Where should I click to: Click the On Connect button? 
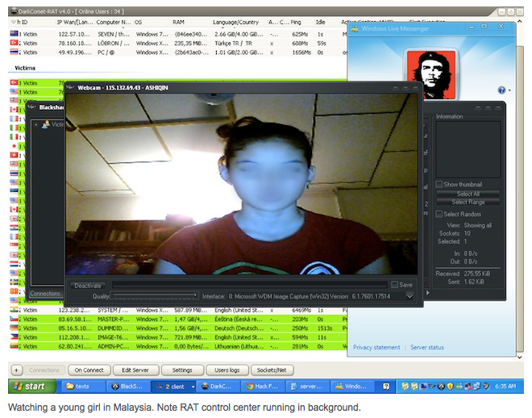click(89, 370)
